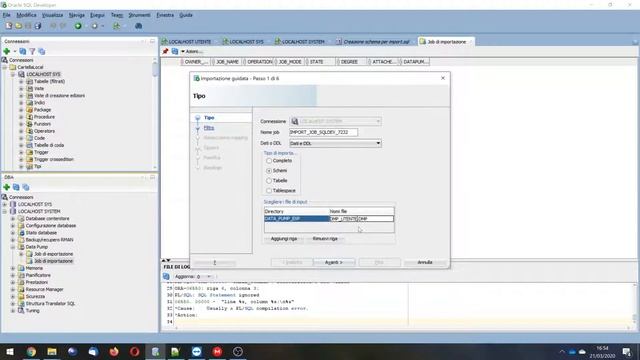Viewport: 640px width, 360px height.
Task: Click the green Run arrow icon in main toolbar
Action: 78,26
